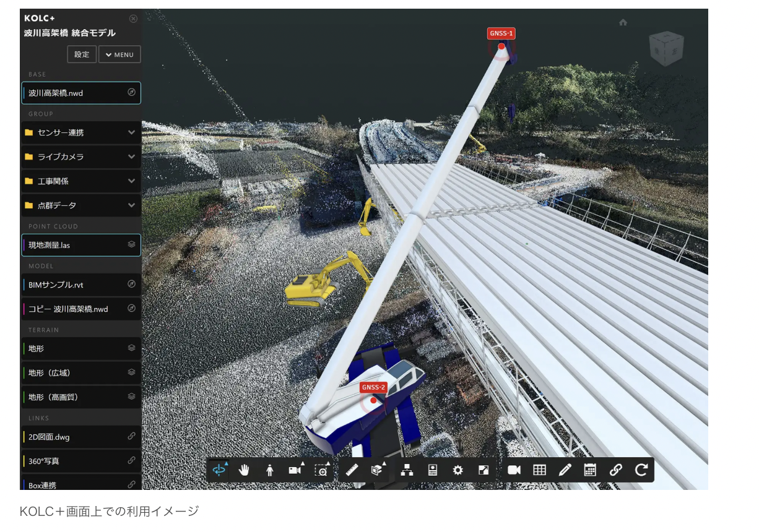Viewport: 759px width, 532px height.
Task: Open the 2D図面.dwg link
Action: click(x=81, y=437)
